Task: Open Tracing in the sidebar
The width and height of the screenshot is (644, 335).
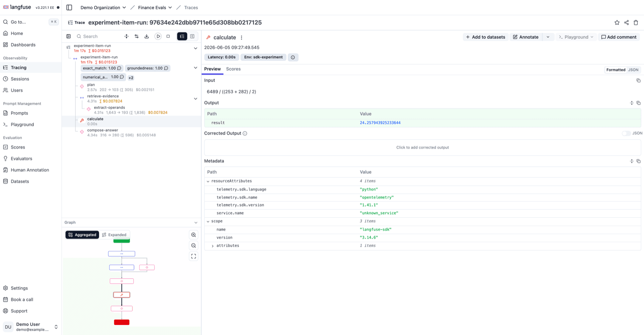Action: point(31,68)
